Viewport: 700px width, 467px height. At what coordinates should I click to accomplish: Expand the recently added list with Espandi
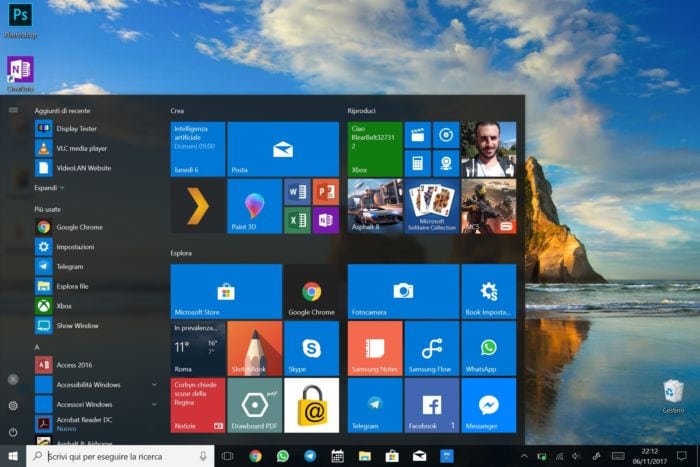tap(49, 188)
